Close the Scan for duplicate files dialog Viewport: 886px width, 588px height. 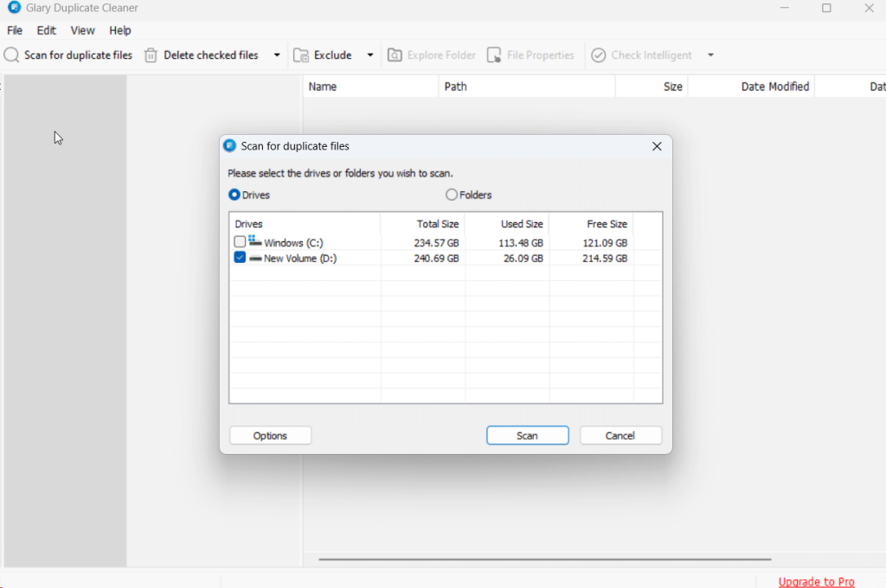point(657,146)
